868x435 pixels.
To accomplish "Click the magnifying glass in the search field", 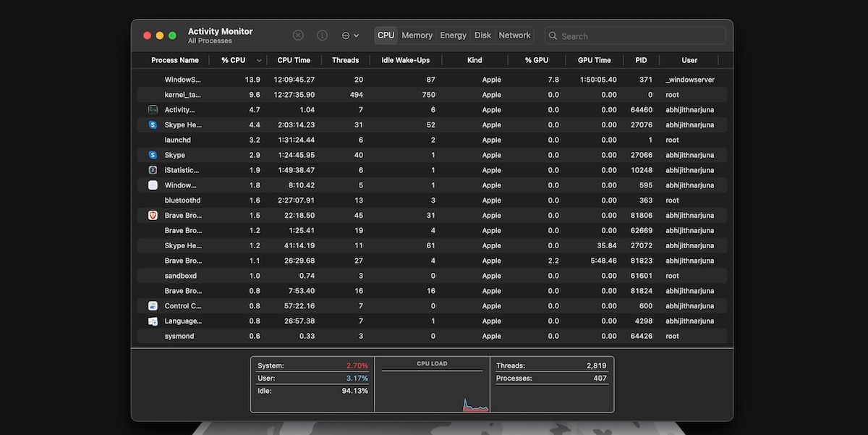I will tap(553, 35).
